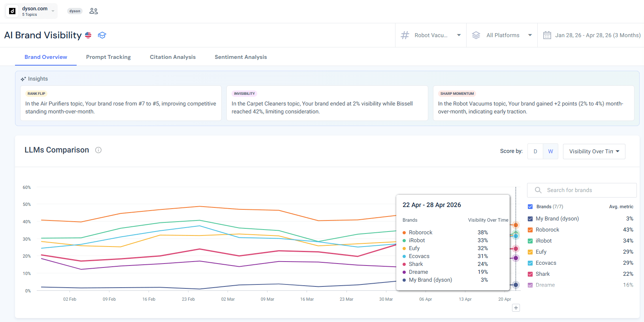The height and width of the screenshot is (322, 644).
Task: Uncheck the iRobot brand checkbox
Action: pyautogui.click(x=530, y=241)
